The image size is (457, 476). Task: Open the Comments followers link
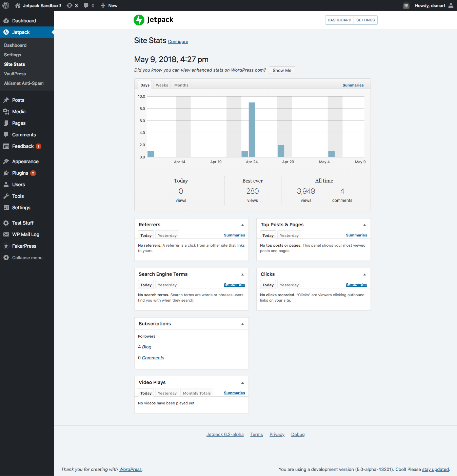coord(153,358)
